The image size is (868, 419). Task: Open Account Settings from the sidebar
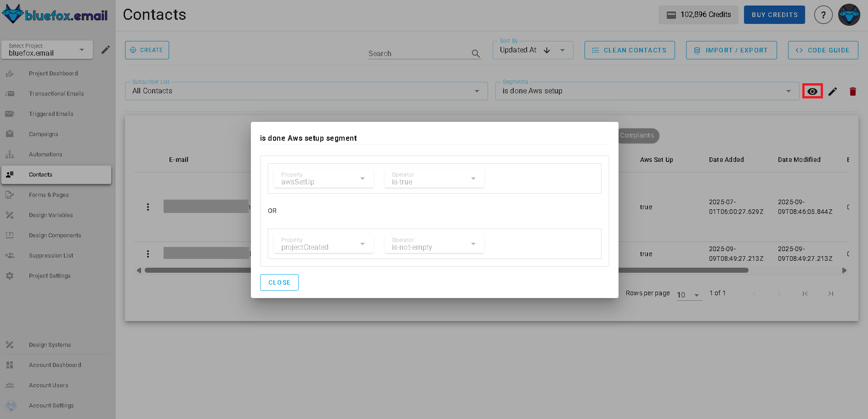[51, 405]
